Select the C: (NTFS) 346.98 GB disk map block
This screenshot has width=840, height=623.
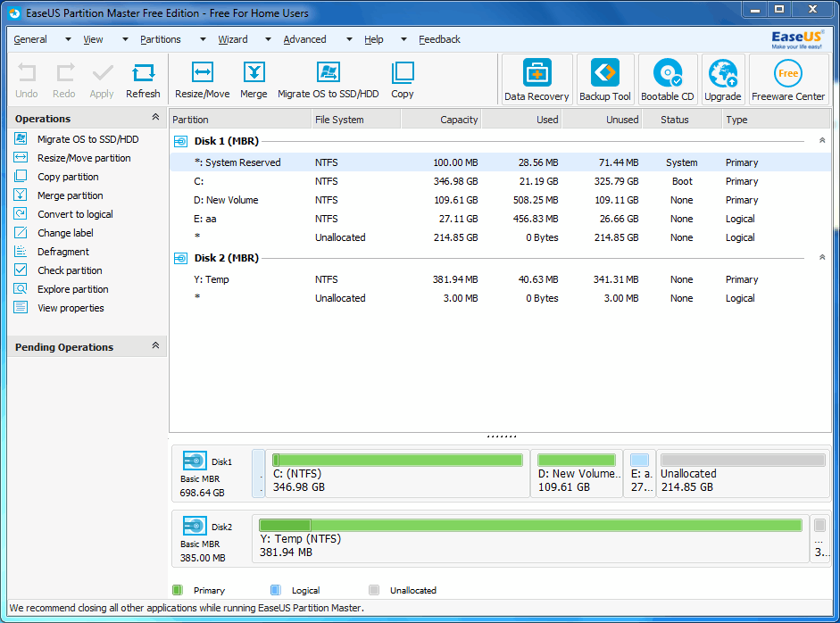397,474
